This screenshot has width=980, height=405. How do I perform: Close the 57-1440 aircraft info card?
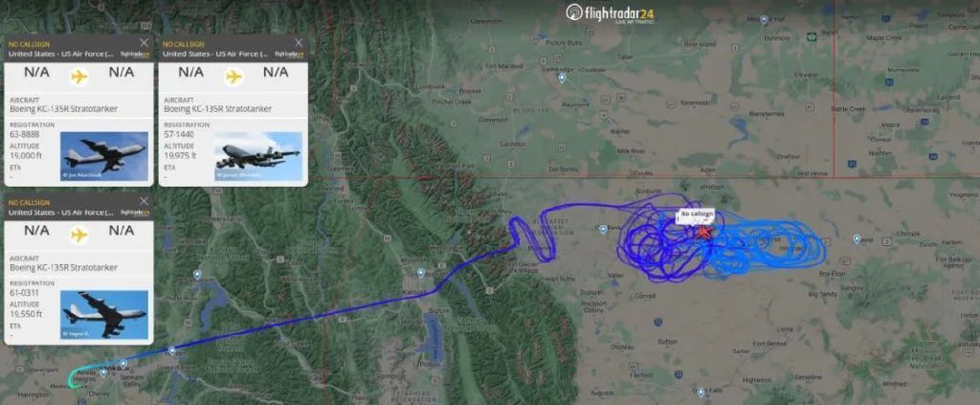[x=299, y=43]
